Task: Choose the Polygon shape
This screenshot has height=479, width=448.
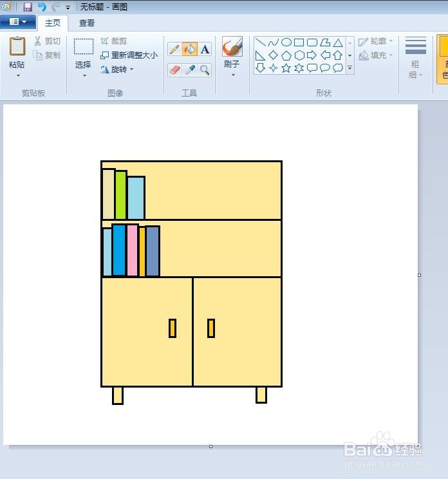Action: pyautogui.click(x=325, y=42)
